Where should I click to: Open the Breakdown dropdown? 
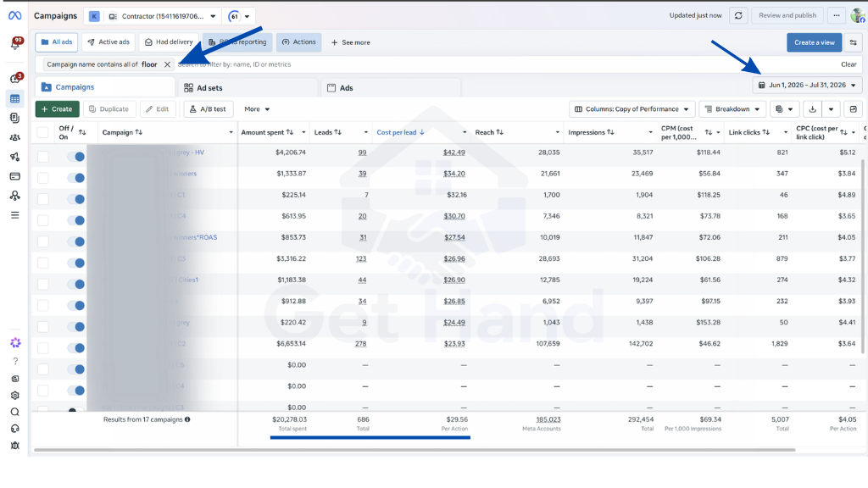[732, 109]
